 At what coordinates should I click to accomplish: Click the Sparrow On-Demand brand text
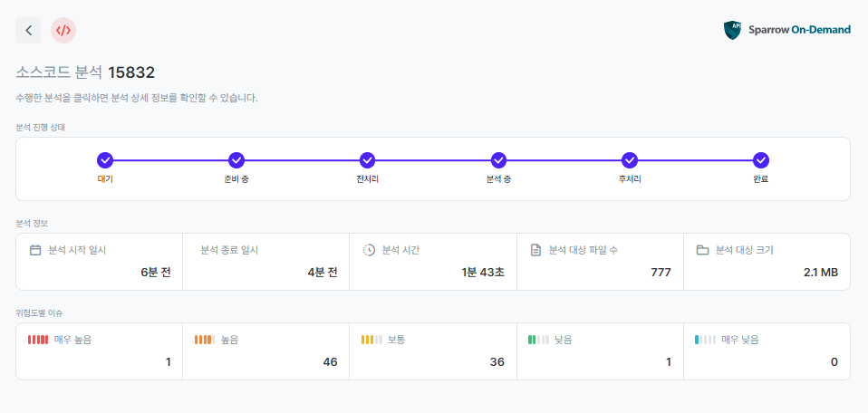pyautogui.click(x=799, y=30)
